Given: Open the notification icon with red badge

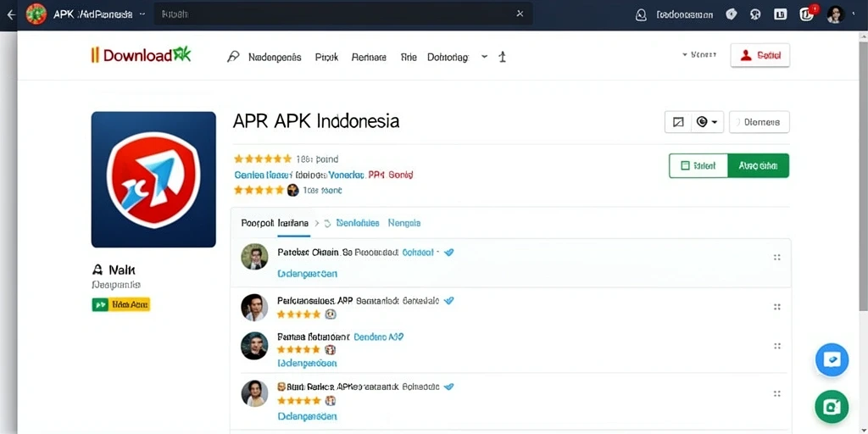Looking at the screenshot, I should [808, 14].
